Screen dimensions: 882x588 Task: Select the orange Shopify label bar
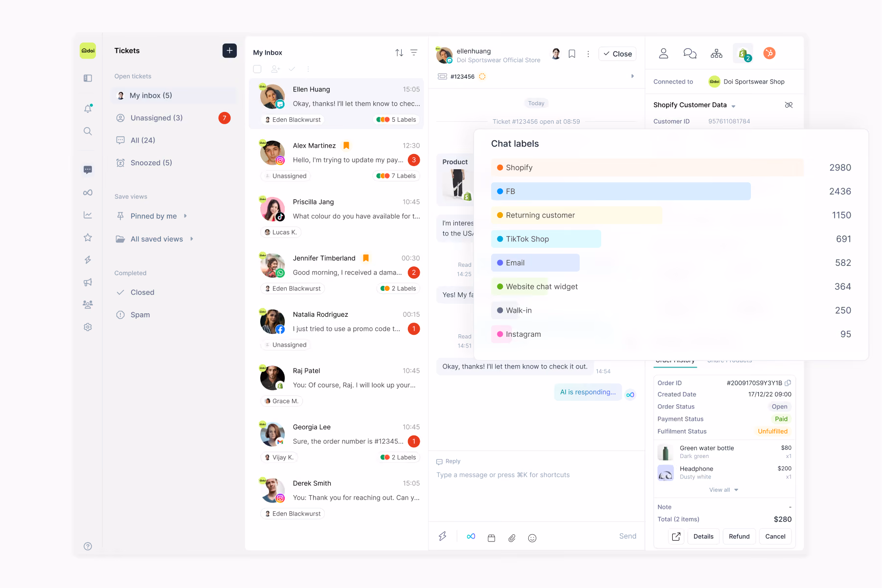pyautogui.click(x=647, y=168)
